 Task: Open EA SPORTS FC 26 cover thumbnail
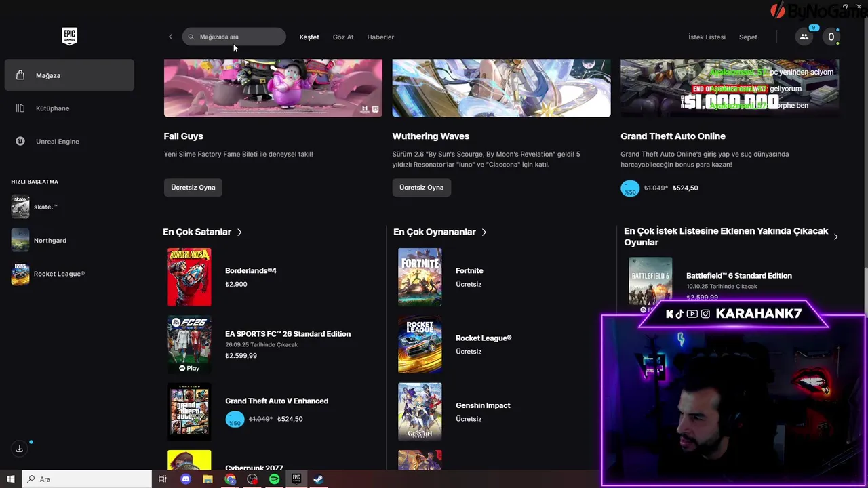189,344
